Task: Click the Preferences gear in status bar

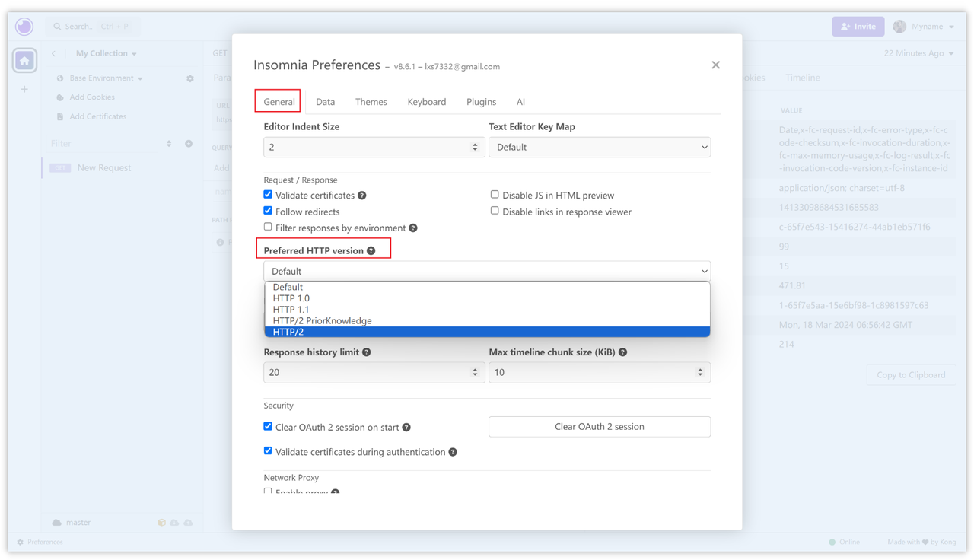Action: point(21,542)
